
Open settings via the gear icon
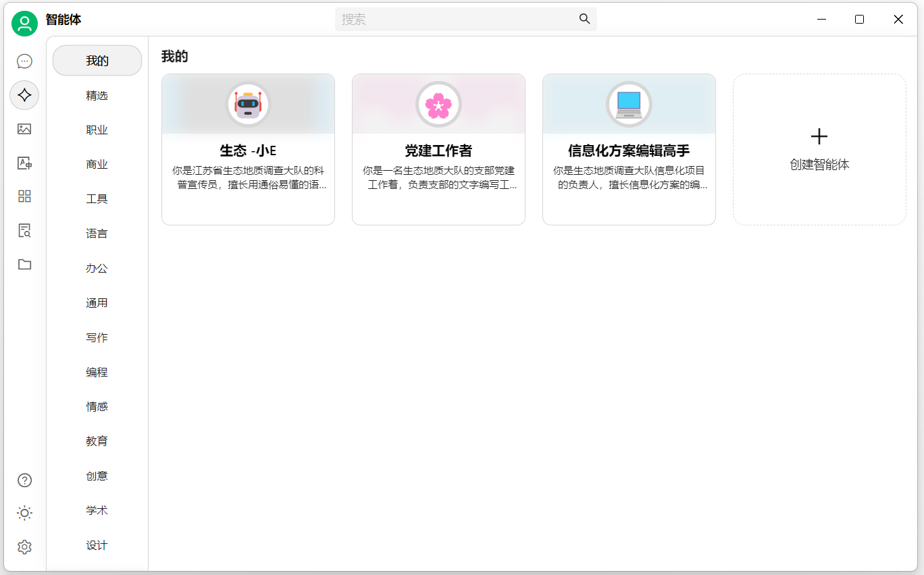24,547
